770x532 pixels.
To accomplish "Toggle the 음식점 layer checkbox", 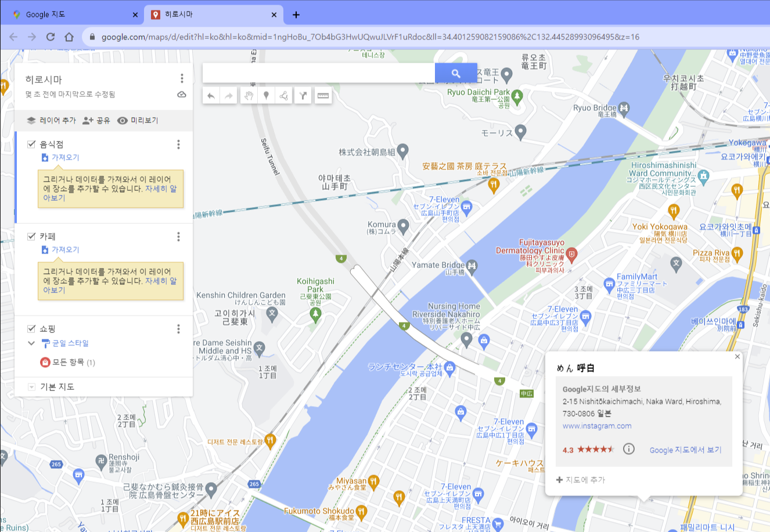I will (32, 144).
